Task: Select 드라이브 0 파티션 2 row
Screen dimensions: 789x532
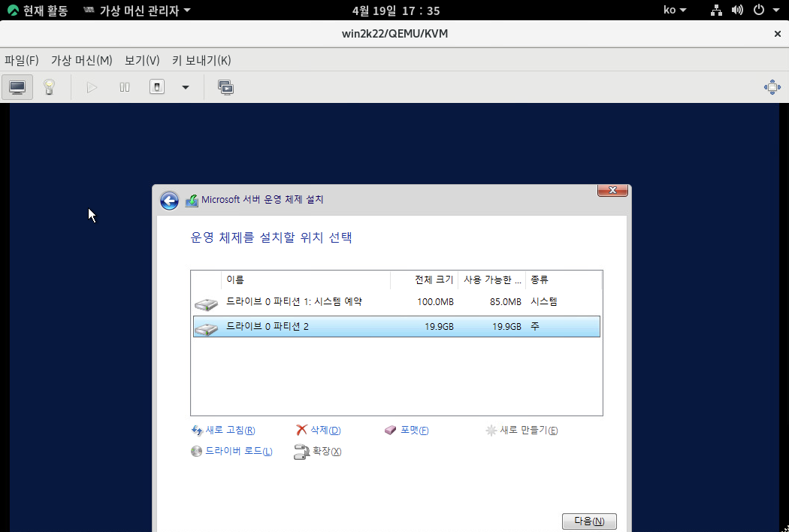Action: point(397,326)
